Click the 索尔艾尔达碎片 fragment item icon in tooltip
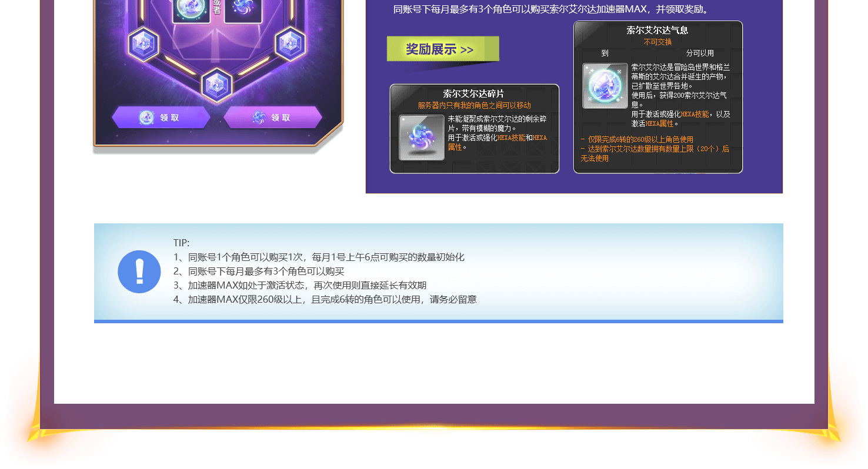The image size is (868, 469). 422,138
